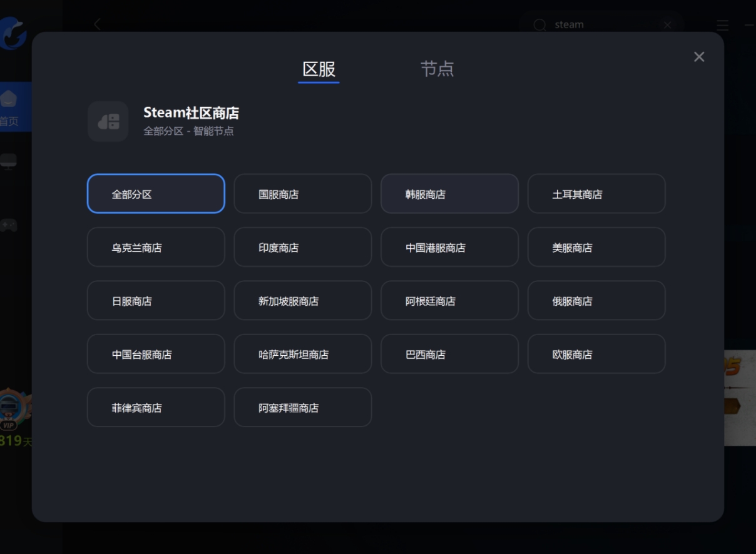Click the back arrow at the top

point(97,24)
